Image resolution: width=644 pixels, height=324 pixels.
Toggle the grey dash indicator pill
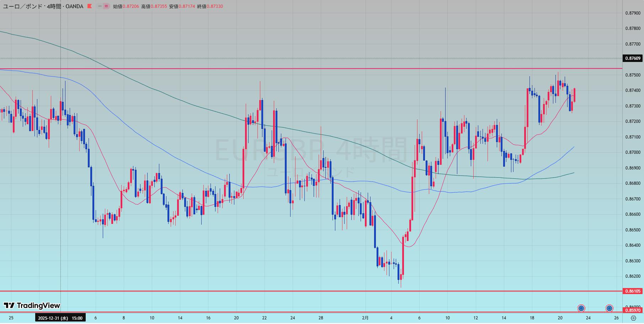(x=100, y=6)
